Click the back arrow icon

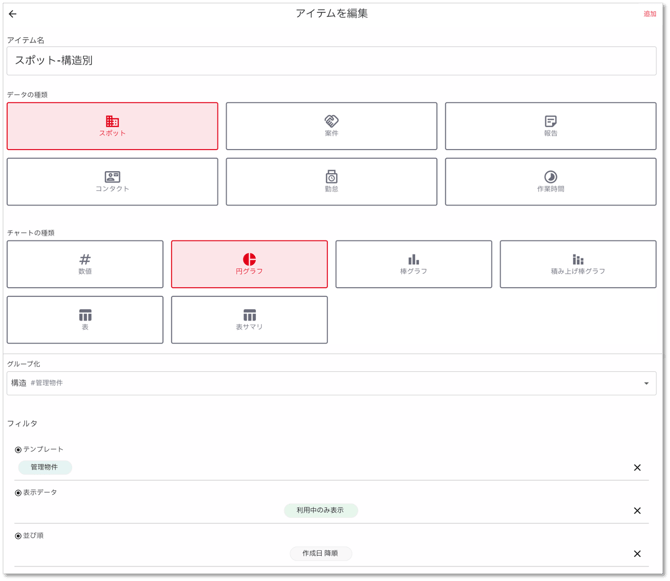point(13,14)
